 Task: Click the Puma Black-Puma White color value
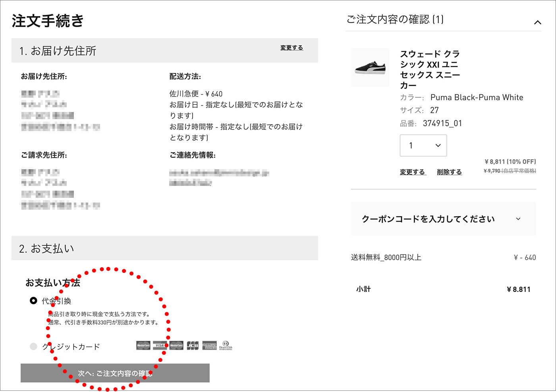click(x=477, y=97)
